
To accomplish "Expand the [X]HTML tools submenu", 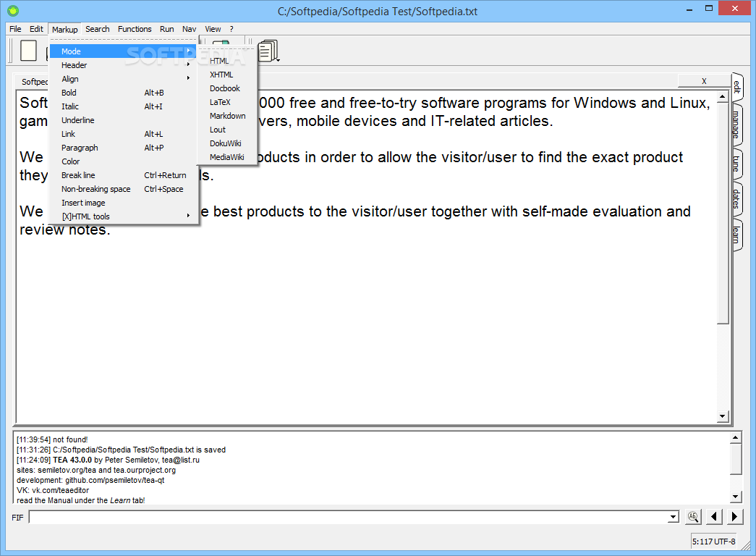I will (x=124, y=216).
